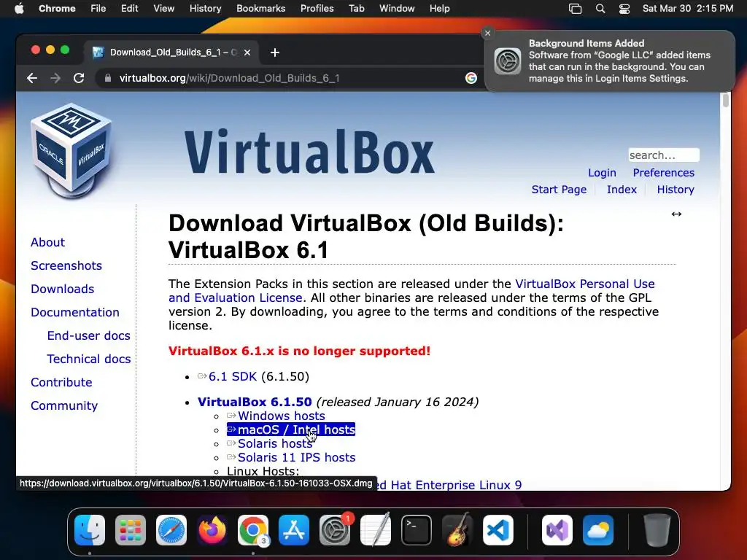Open GarageBand from the Dock
Screen dimensions: 747x560
[457, 530]
